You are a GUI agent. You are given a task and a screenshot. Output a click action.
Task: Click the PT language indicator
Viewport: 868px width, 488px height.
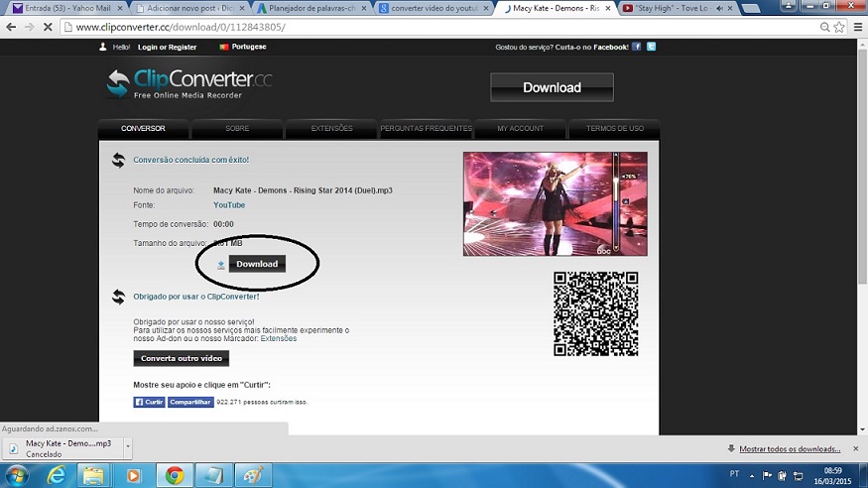click(x=734, y=473)
